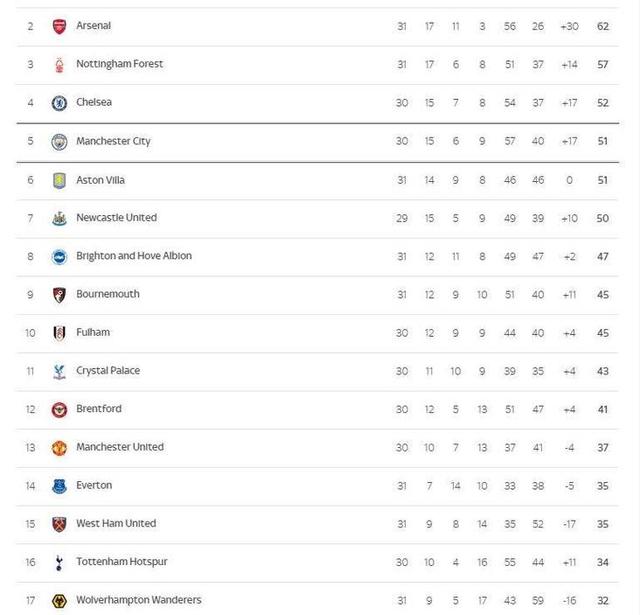Viewport: 640px width, 615px height.
Task: Click the Manchester City crest
Action: pos(59,141)
